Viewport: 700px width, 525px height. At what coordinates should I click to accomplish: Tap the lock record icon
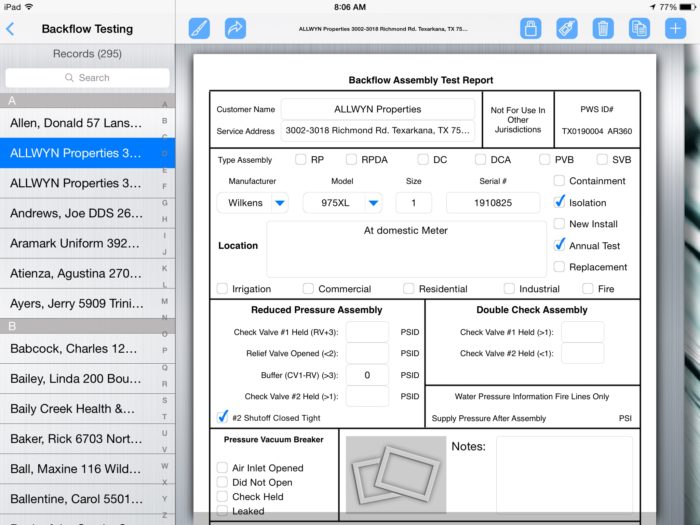tap(531, 29)
